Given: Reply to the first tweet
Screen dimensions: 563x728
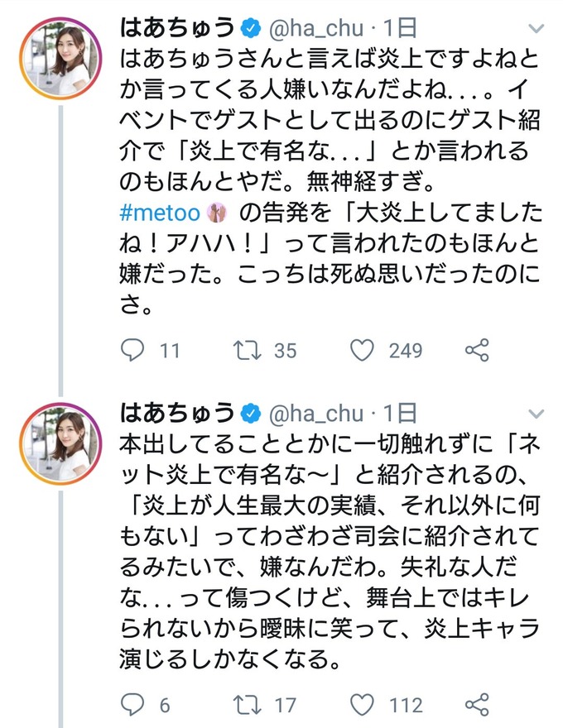Looking at the screenshot, I should coord(132,351).
